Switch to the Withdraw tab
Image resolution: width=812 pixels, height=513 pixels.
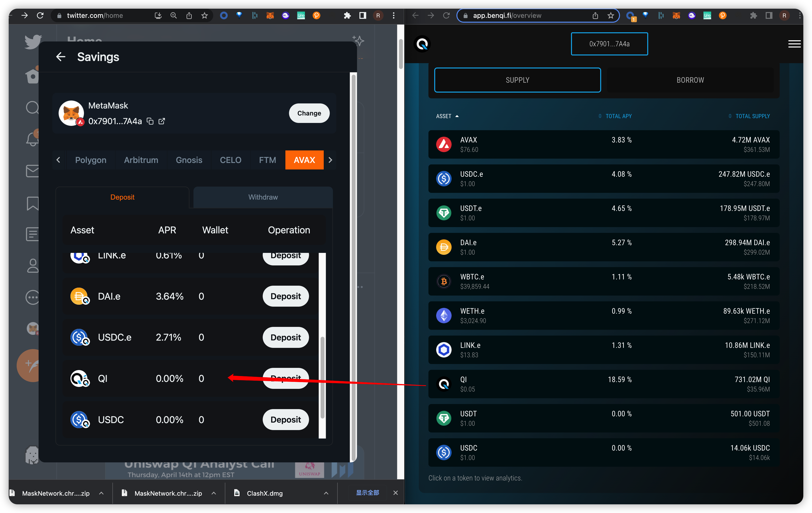(x=263, y=197)
